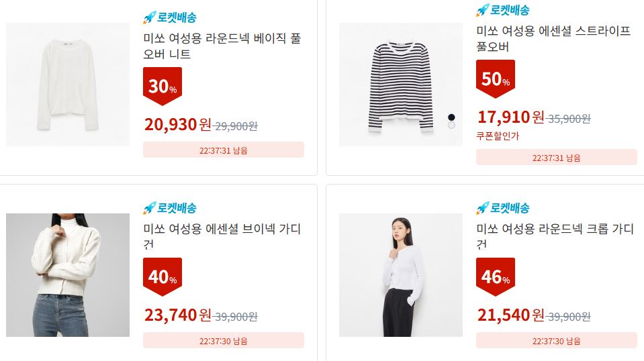The height and width of the screenshot is (361, 644).
Task: Click the 50% discount badge
Action: 496,79
